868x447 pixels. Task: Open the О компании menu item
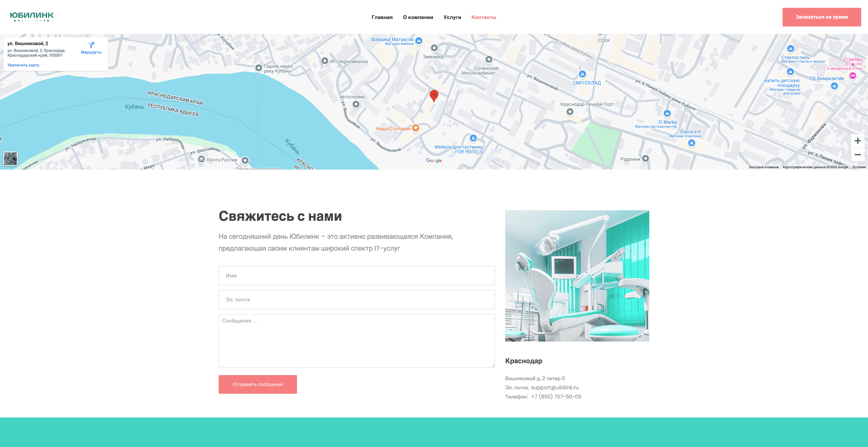click(418, 17)
